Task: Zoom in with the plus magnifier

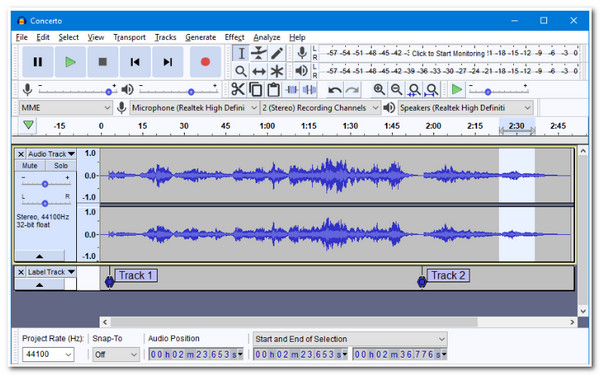Action: pos(379,90)
